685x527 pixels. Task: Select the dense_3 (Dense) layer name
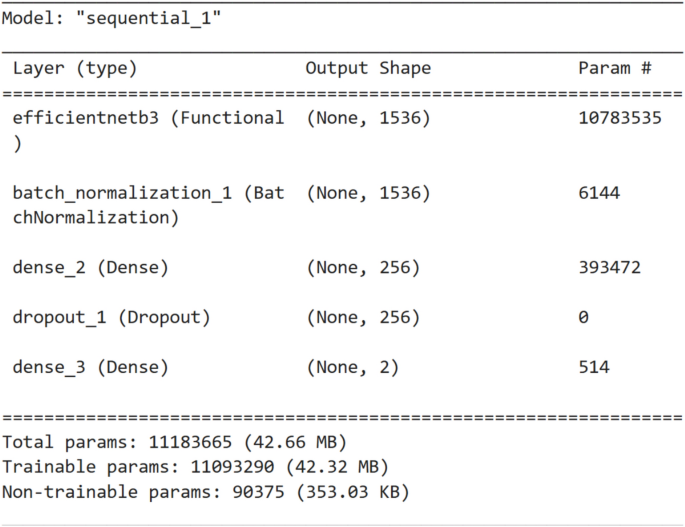coord(90,368)
